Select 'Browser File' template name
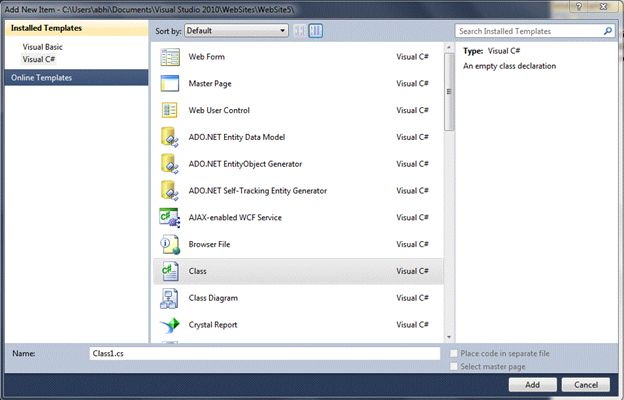The width and height of the screenshot is (624, 400). coord(209,244)
